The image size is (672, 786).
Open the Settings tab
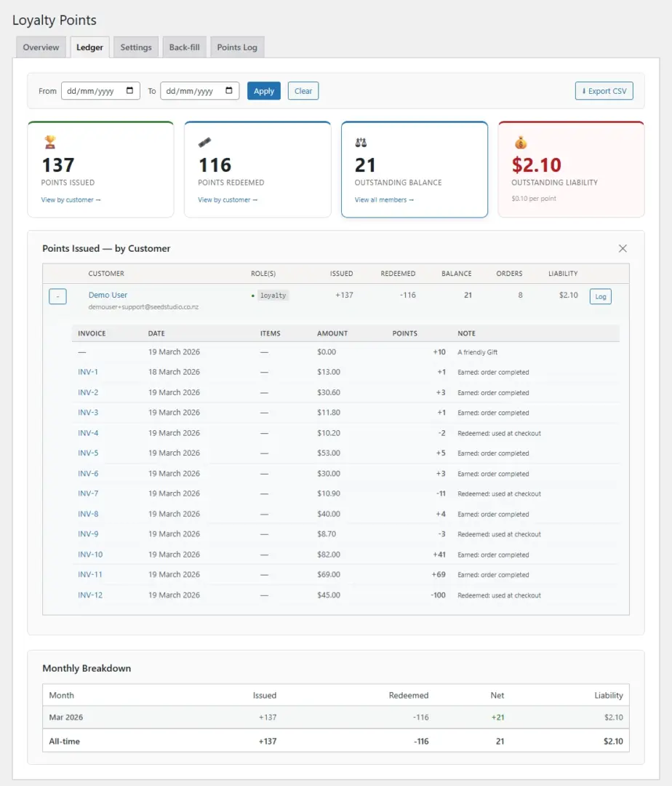point(136,47)
